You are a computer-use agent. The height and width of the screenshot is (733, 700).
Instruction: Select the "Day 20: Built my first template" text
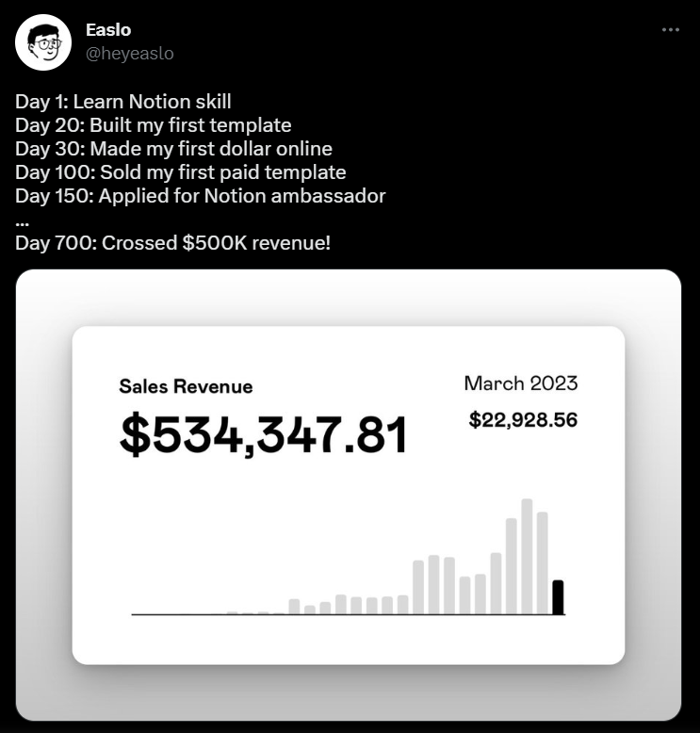[x=154, y=125]
